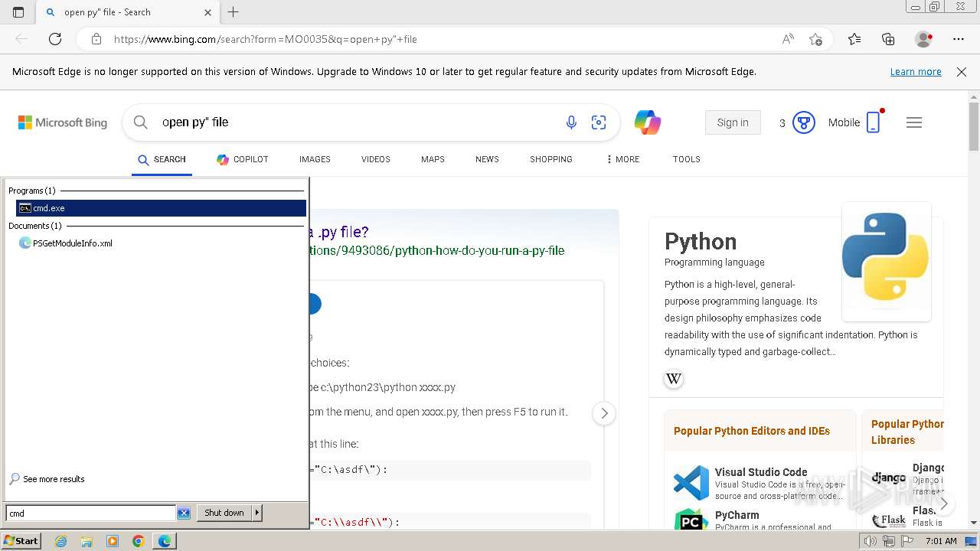
Task: Open the TOOLS option
Action: click(687, 159)
